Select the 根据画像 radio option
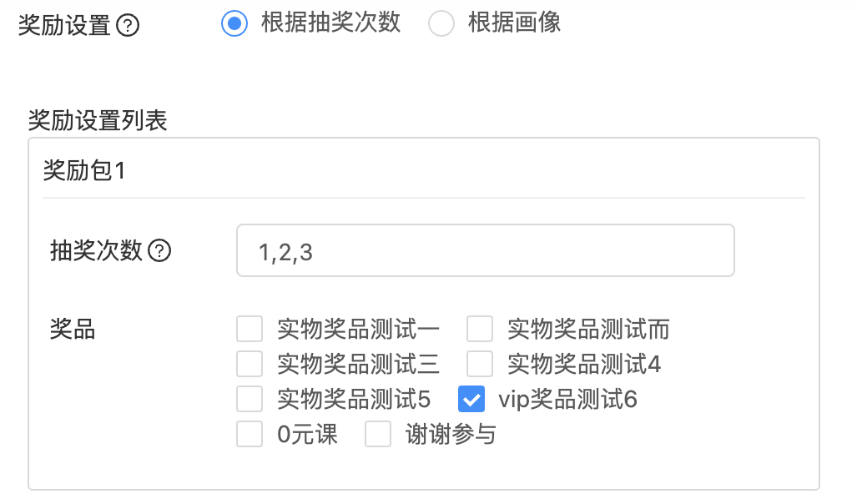The height and width of the screenshot is (504, 857). [x=441, y=24]
